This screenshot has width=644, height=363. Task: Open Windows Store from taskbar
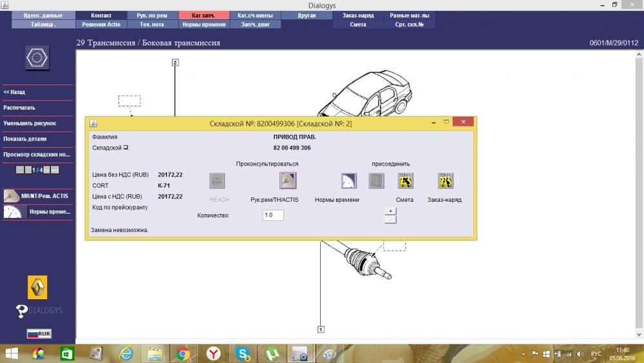67,353
